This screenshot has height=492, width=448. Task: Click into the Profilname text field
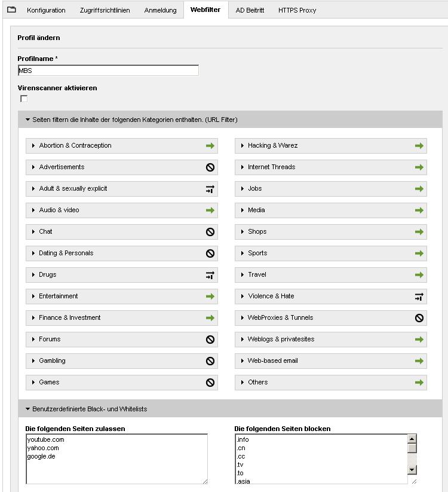click(x=108, y=71)
